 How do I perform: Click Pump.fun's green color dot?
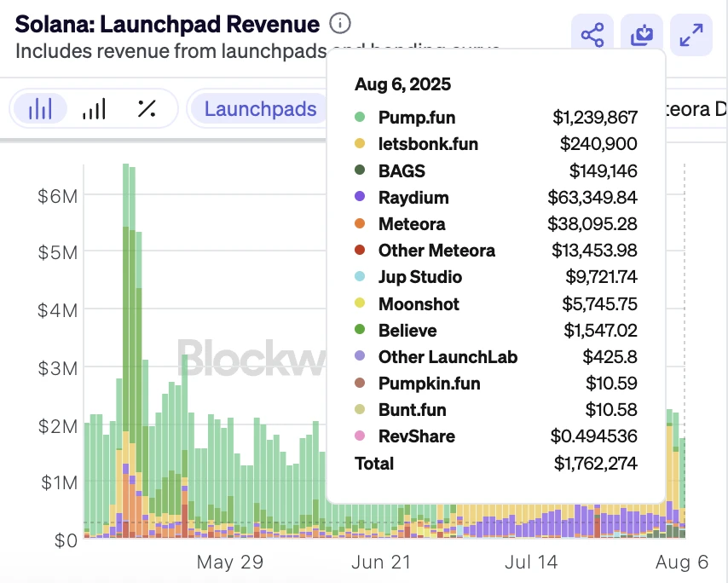361,118
